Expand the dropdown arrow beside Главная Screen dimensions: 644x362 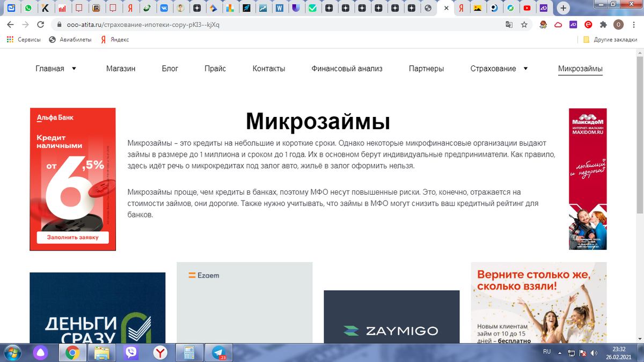[x=74, y=69]
